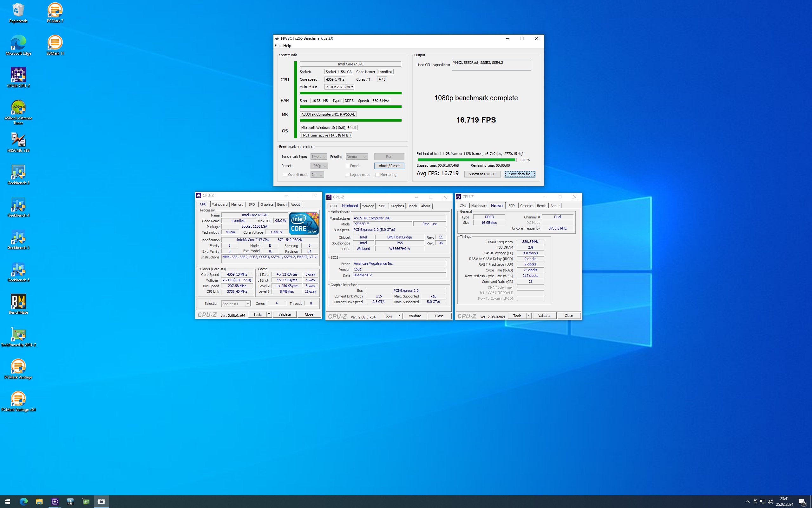Enable the Overkill mode checkbox
This screenshot has width=812, height=508.
(285, 175)
